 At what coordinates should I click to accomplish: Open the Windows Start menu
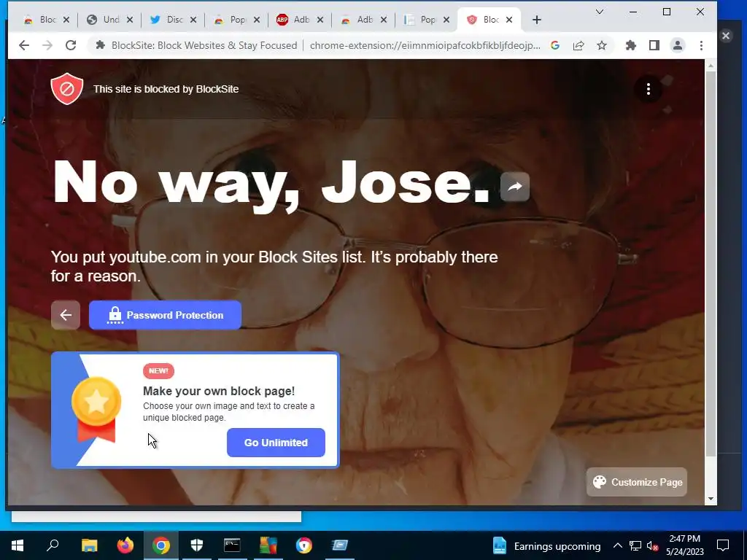point(18,545)
